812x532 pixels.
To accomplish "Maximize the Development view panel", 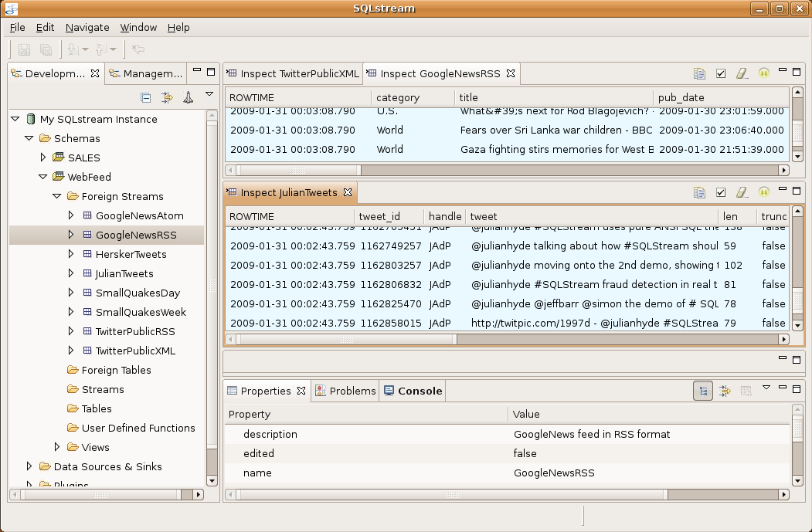I will [x=211, y=72].
